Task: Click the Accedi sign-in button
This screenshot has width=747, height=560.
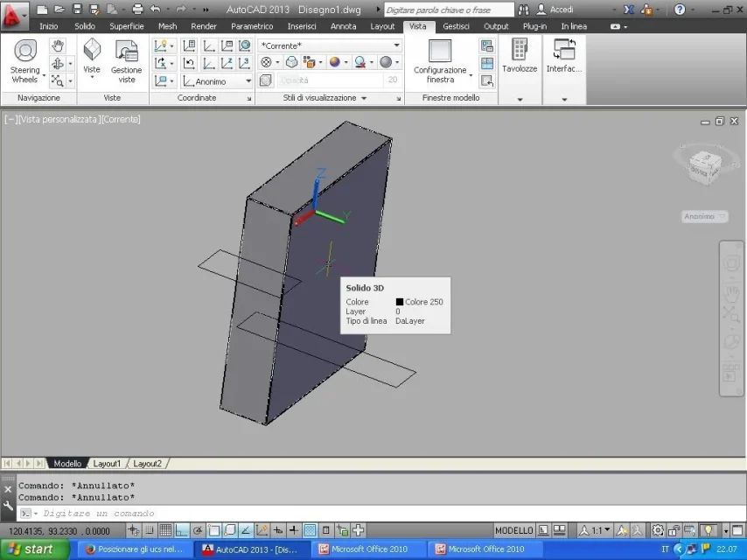Action: pyautogui.click(x=555, y=10)
